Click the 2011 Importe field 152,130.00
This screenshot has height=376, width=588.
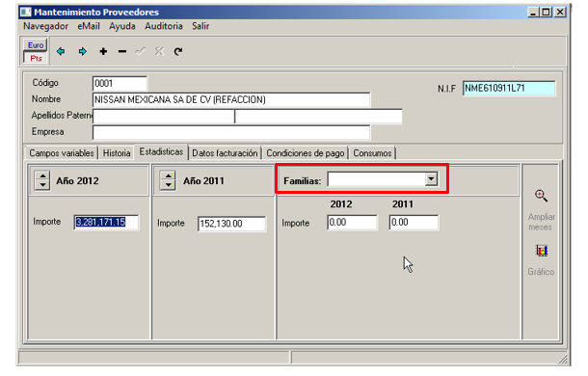coord(231,224)
